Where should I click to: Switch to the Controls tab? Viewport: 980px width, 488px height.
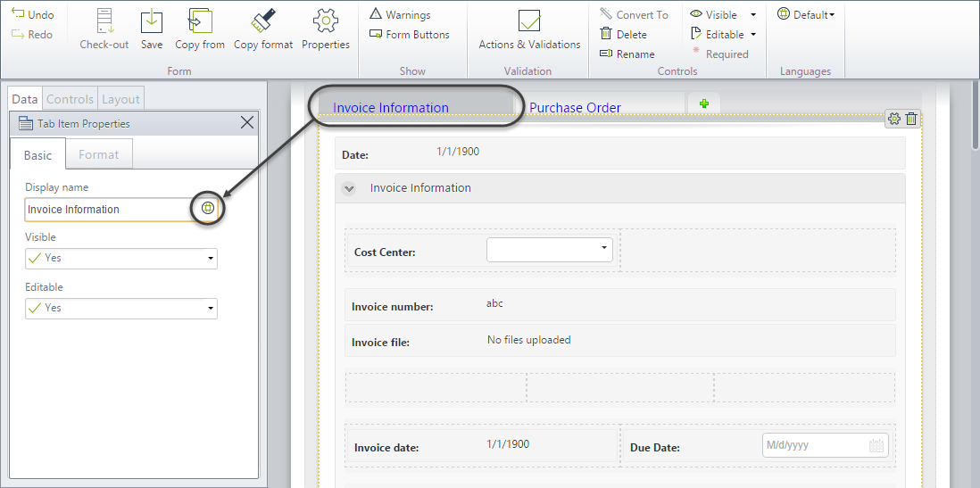[70, 99]
